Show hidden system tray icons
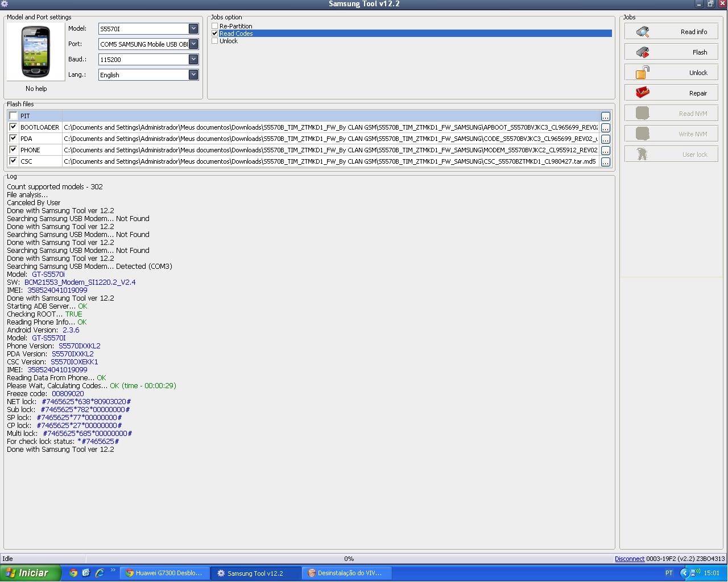The height and width of the screenshot is (582, 728). pos(685,573)
